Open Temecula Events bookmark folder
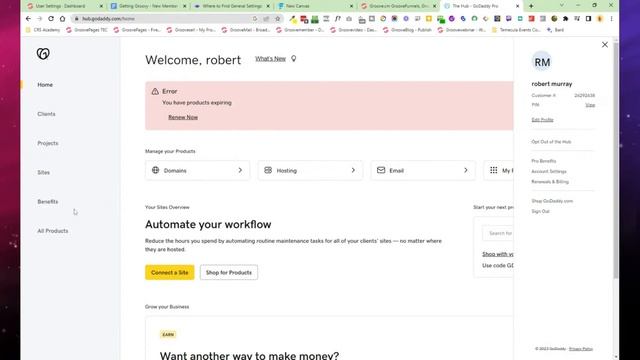The height and width of the screenshot is (360, 640). (x=517, y=30)
